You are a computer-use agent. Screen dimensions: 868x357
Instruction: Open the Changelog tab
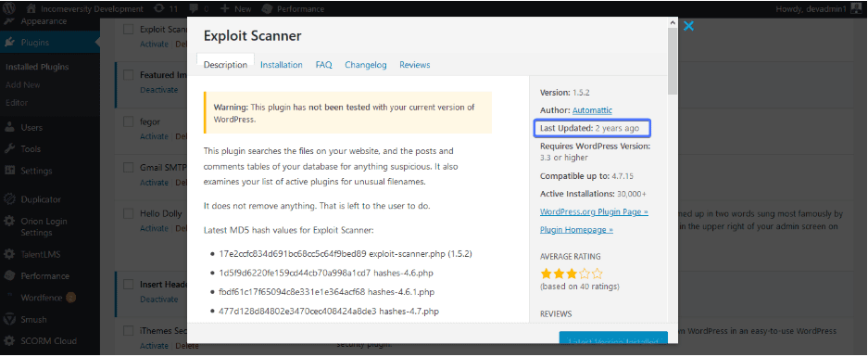(x=365, y=64)
